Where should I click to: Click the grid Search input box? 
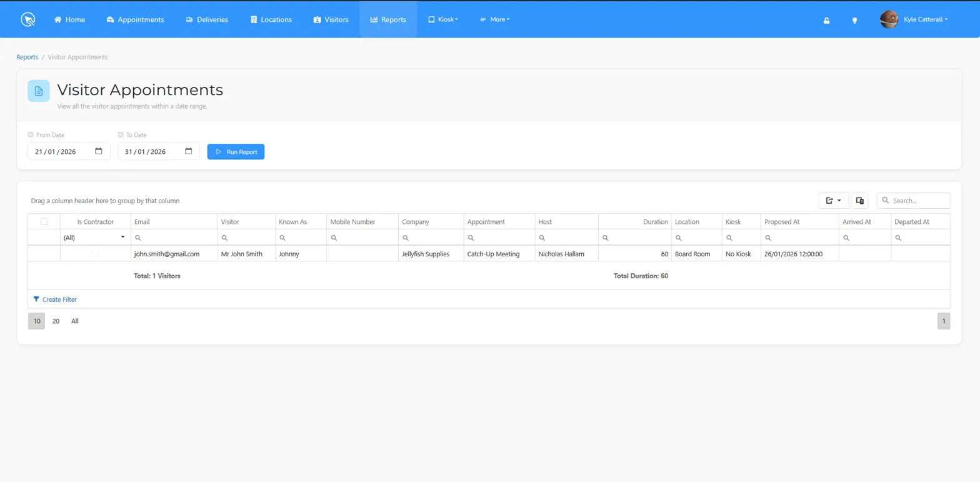[914, 201]
